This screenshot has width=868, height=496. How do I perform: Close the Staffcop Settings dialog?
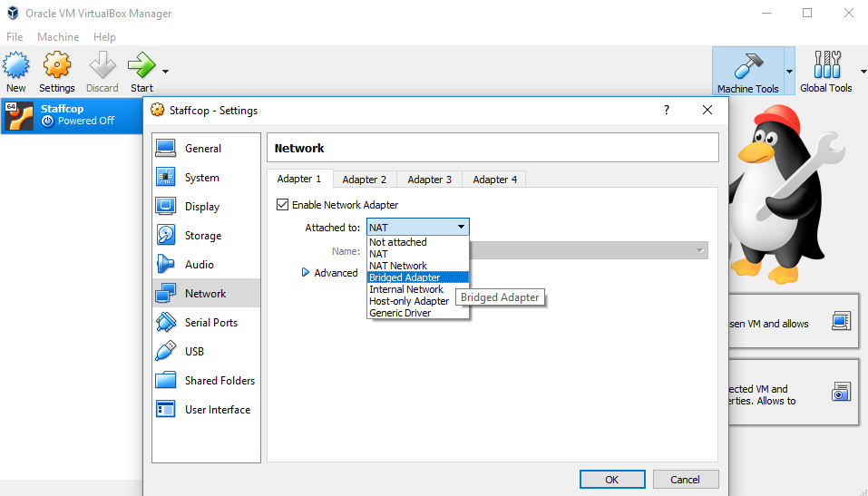click(x=707, y=110)
